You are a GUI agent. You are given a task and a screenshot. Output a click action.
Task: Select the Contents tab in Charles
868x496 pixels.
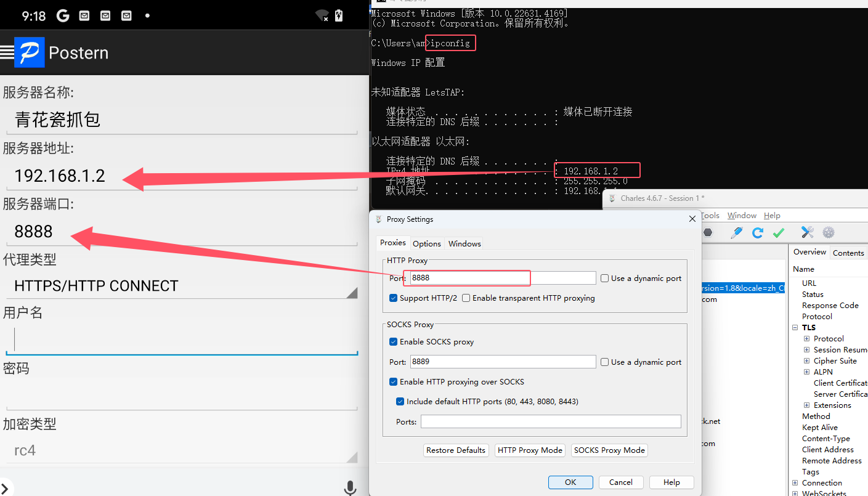[x=848, y=253]
